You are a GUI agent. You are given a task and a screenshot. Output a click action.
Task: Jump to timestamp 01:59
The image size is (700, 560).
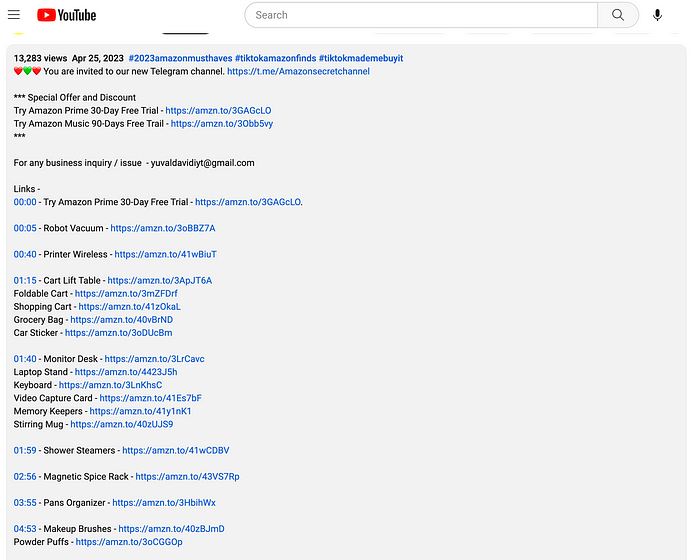click(x=25, y=451)
